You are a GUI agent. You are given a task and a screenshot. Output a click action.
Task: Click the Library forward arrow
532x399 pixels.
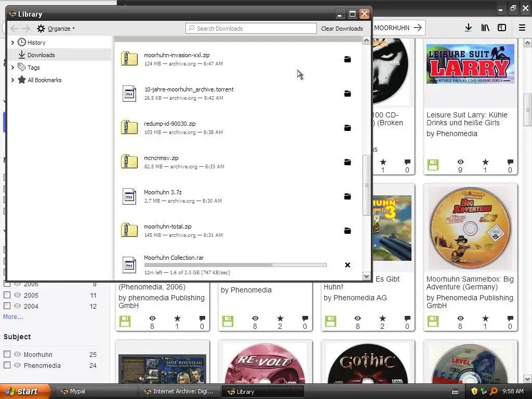click(x=26, y=29)
